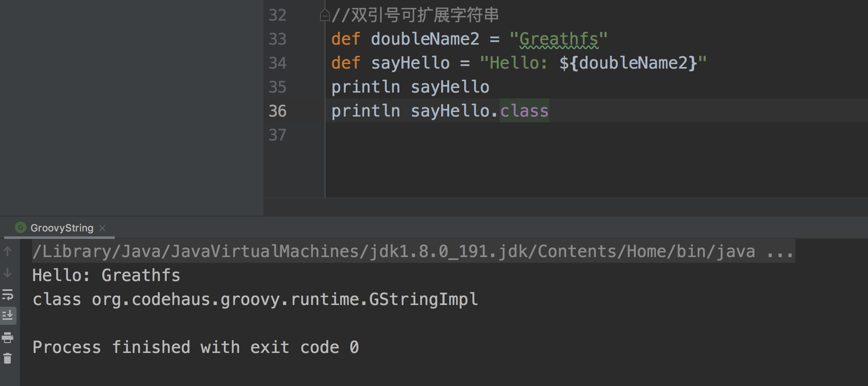Close the GroovyString run tab
The height and width of the screenshot is (386, 868).
pyautogui.click(x=103, y=228)
